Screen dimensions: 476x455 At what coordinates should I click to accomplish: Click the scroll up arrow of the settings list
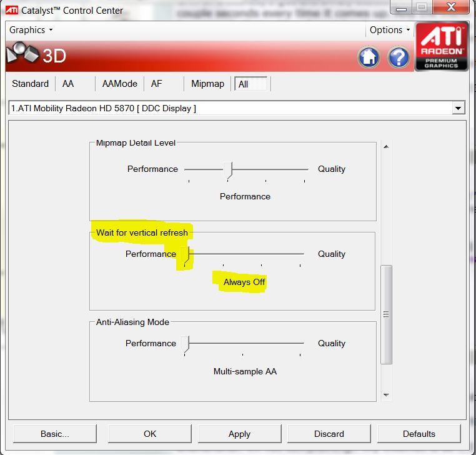(386, 147)
